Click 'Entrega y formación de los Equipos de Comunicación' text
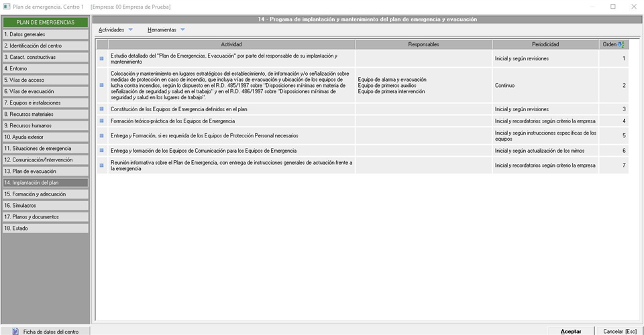This screenshot has height=335, width=644. coord(203,151)
